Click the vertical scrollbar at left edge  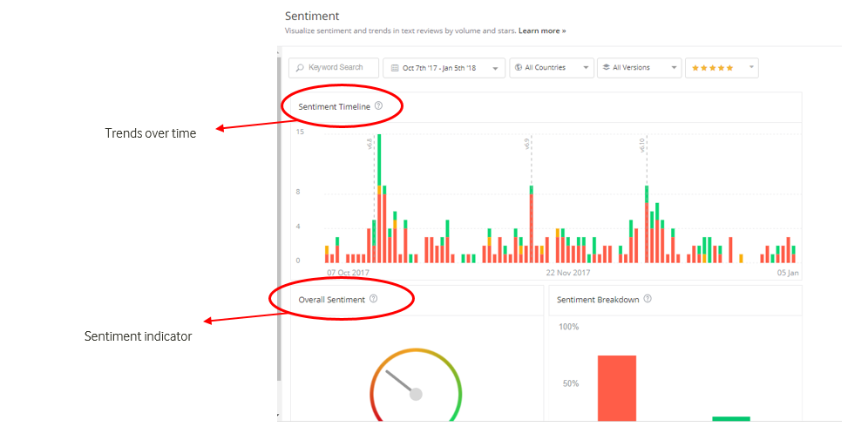click(279, 219)
